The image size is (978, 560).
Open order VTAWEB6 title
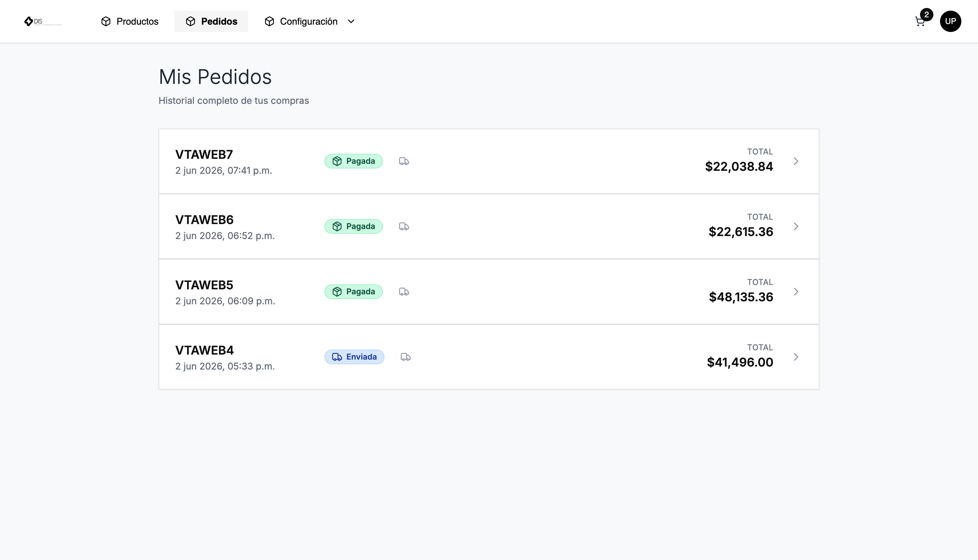coord(204,220)
